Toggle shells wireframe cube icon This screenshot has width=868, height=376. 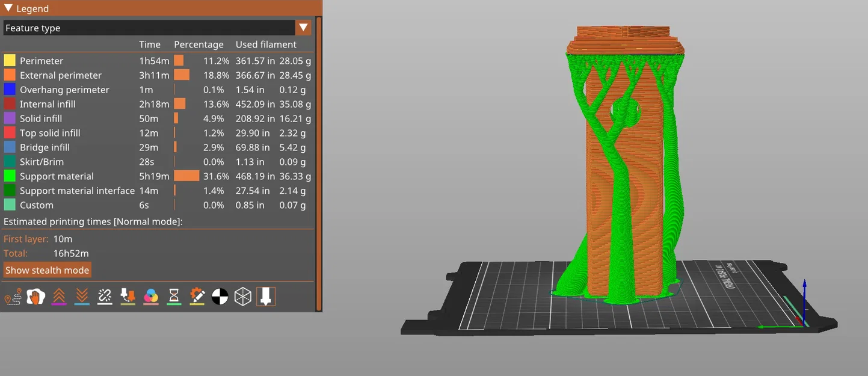point(243,297)
